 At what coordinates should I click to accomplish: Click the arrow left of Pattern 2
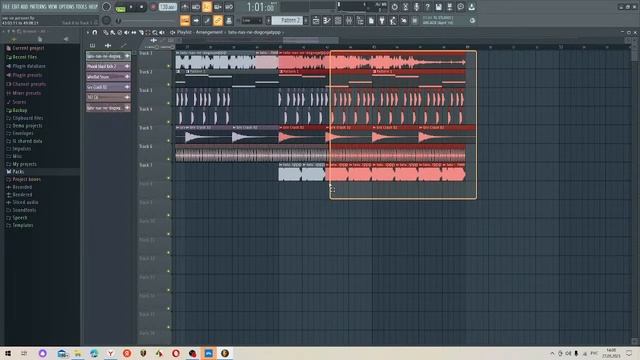coord(269,20)
